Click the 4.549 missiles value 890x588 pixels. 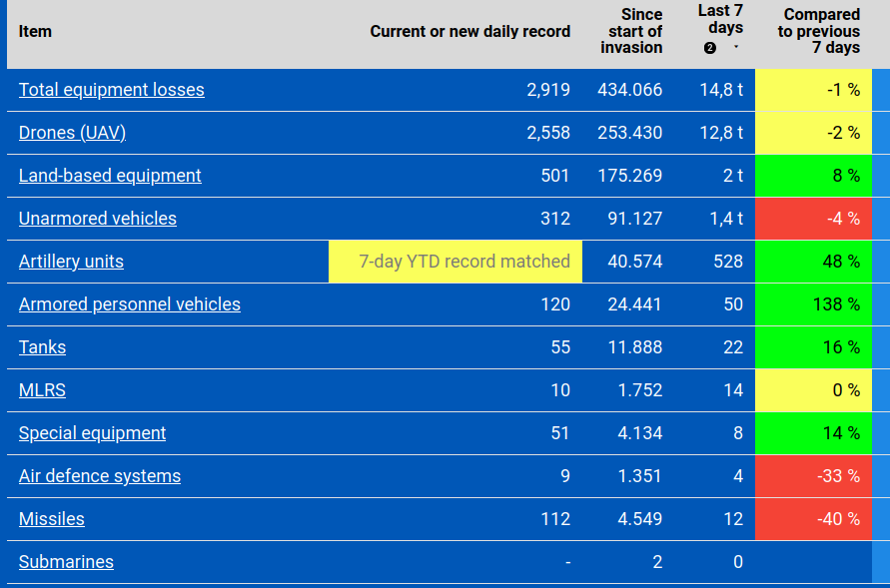(639, 519)
